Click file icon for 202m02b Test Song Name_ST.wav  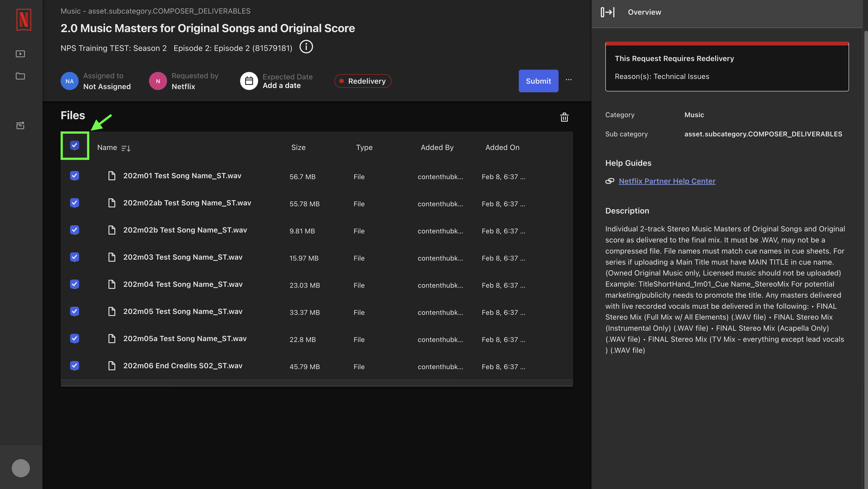click(111, 230)
